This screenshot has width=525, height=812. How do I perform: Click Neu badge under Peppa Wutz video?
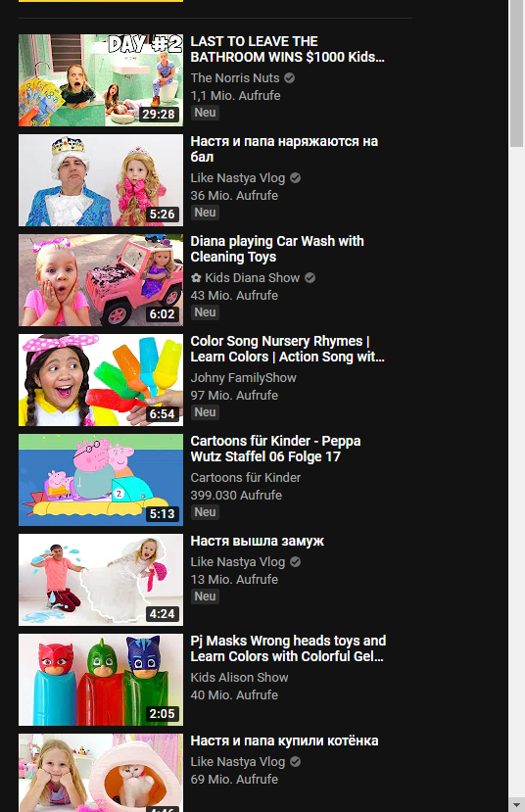[x=205, y=512]
